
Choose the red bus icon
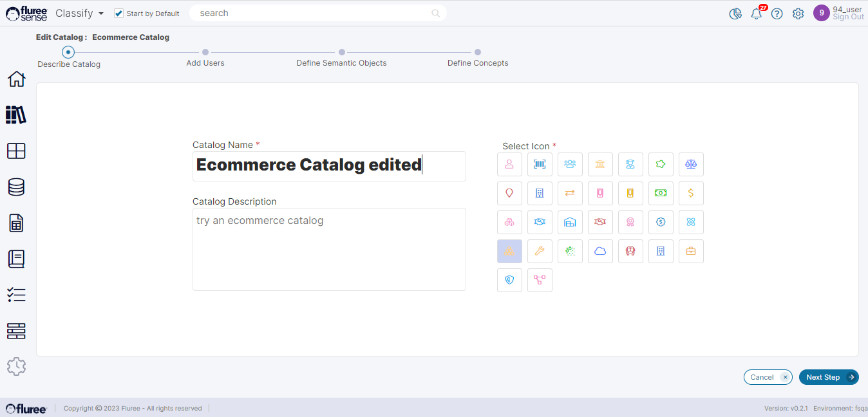pos(630,251)
